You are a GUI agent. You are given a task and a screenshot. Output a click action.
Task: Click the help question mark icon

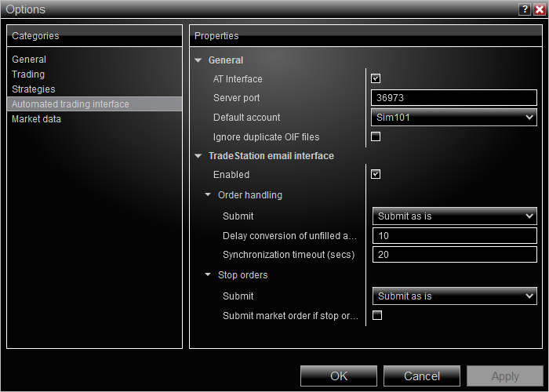pyautogui.click(x=524, y=9)
